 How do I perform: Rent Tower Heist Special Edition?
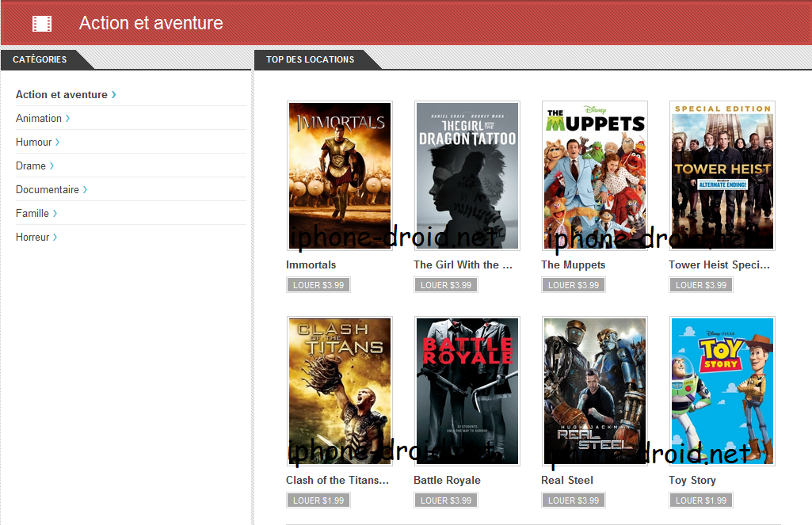[x=701, y=285]
